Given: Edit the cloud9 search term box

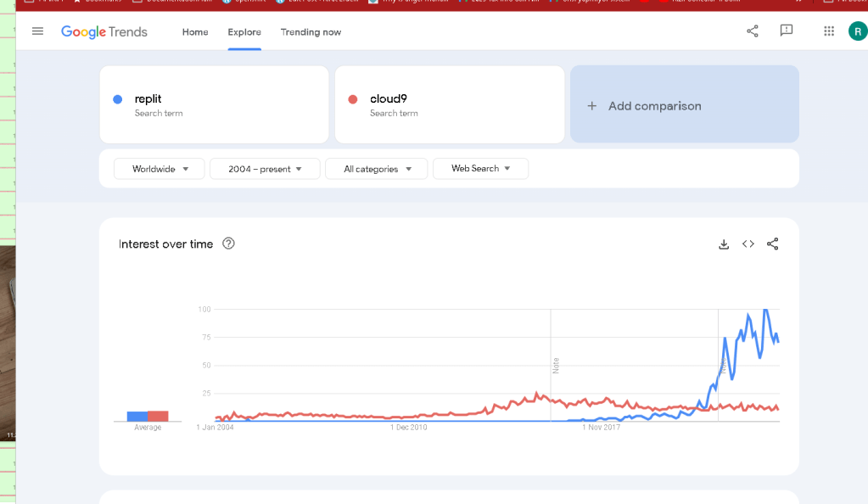Looking at the screenshot, I should (x=450, y=104).
